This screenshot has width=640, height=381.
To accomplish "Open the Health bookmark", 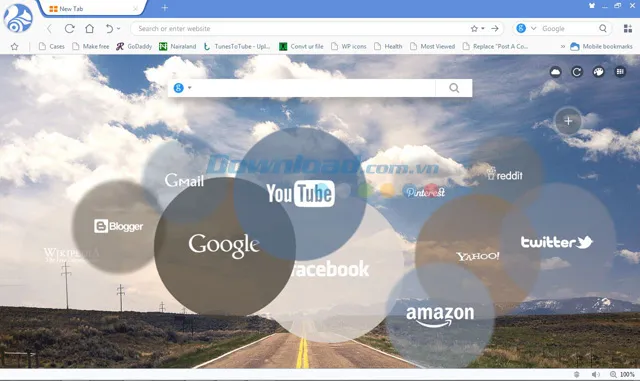I will [x=388, y=47].
